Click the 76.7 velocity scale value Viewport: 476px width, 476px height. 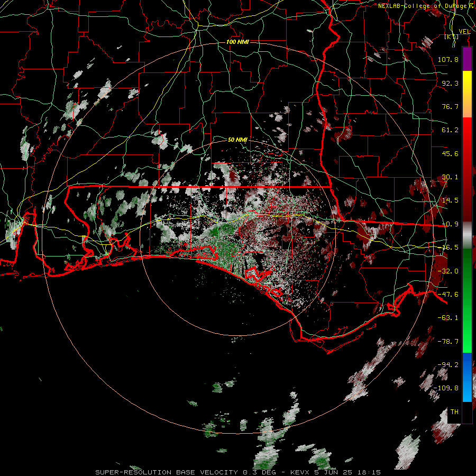click(x=450, y=106)
